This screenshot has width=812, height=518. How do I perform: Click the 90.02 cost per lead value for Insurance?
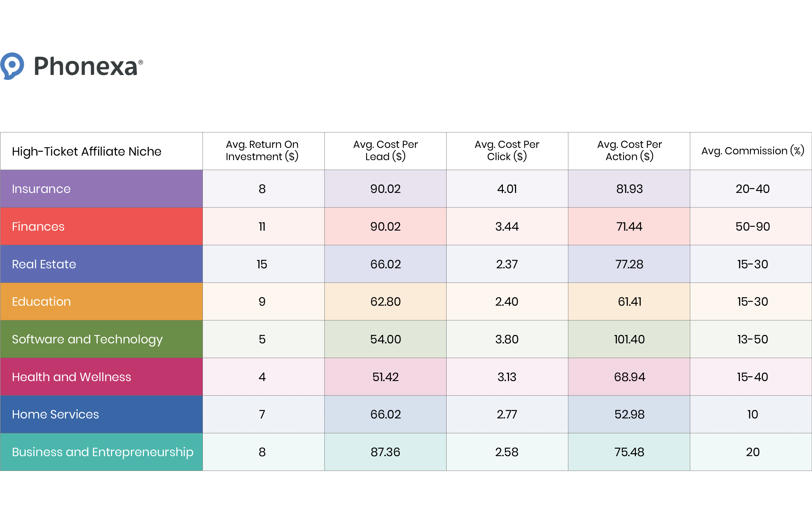click(385, 189)
